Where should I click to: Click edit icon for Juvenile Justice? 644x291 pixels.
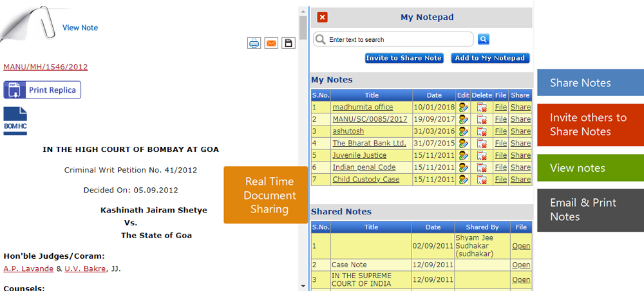[x=463, y=155]
